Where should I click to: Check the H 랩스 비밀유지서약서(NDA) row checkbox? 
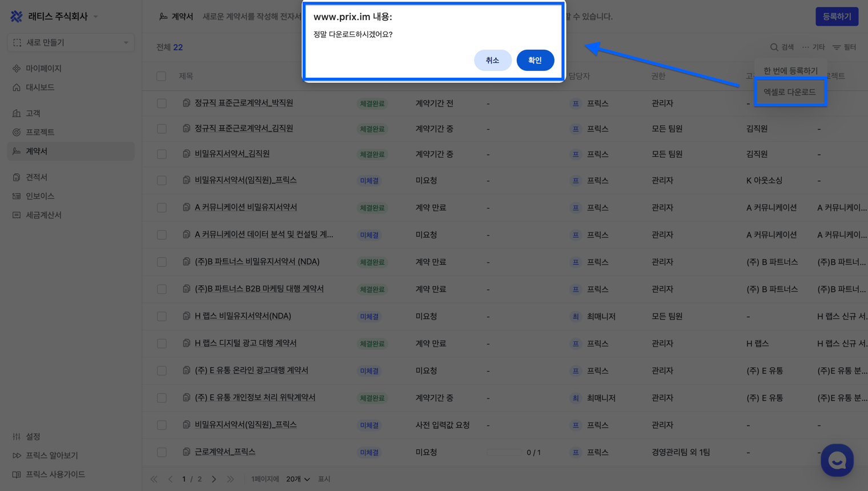[x=162, y=316]
